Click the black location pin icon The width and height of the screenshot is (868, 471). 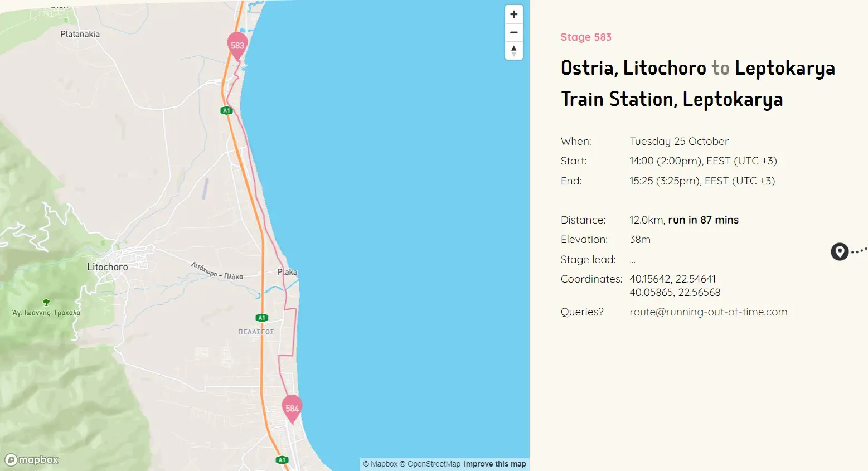pos(839,251)
